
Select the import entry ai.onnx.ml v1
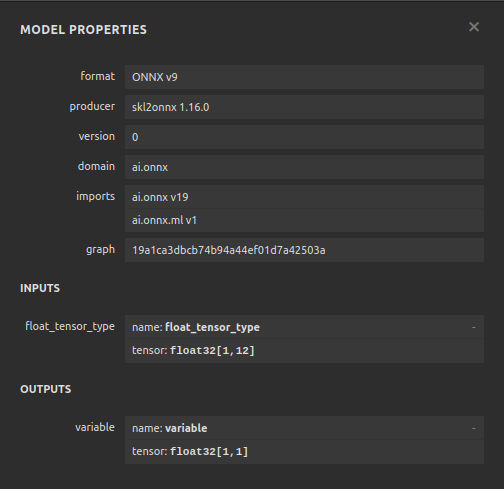[x=304, y=220]
